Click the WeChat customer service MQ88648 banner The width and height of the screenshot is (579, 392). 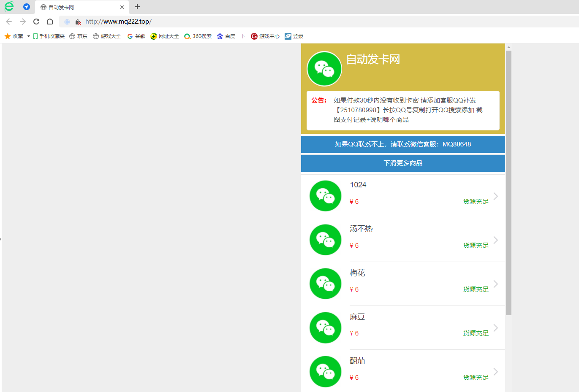[x=403, y=144]
